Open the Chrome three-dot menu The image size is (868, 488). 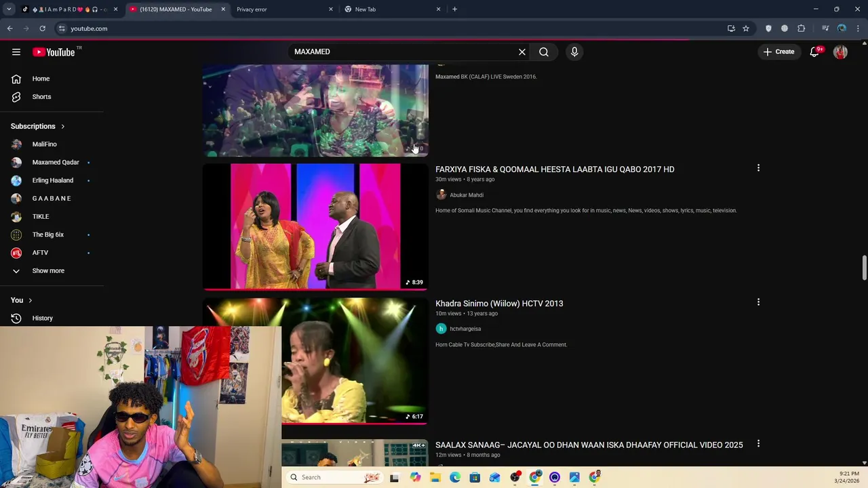pos(859,28)
